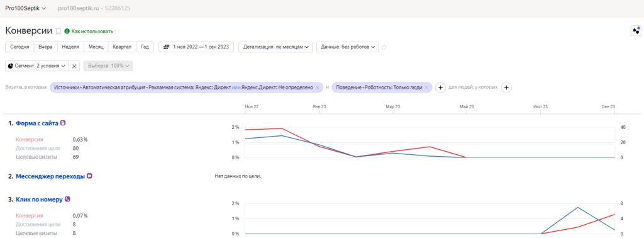
Task: Click the phone icon beside Клик по номеру
Action: point(67,199)
